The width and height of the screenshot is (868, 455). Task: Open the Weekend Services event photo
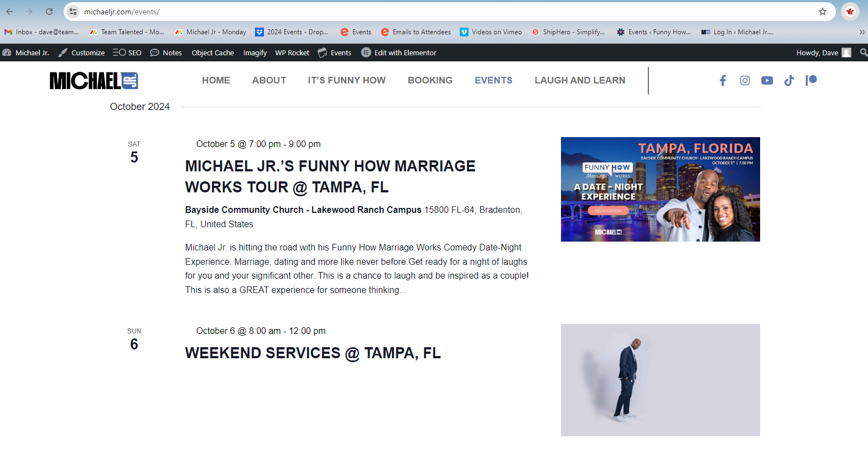661,380
